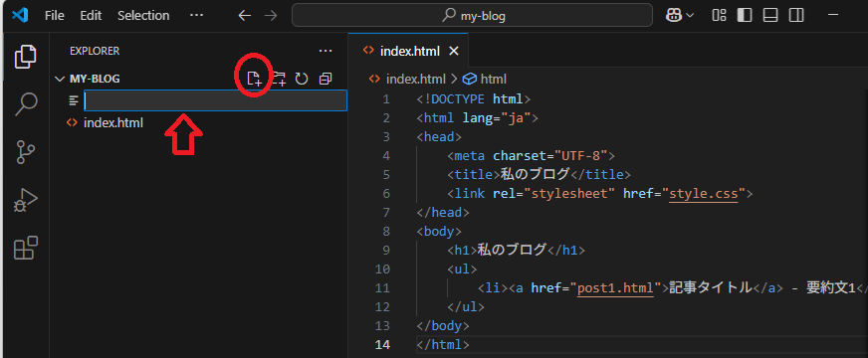Click the VS Code logo icon

[19, 16]
